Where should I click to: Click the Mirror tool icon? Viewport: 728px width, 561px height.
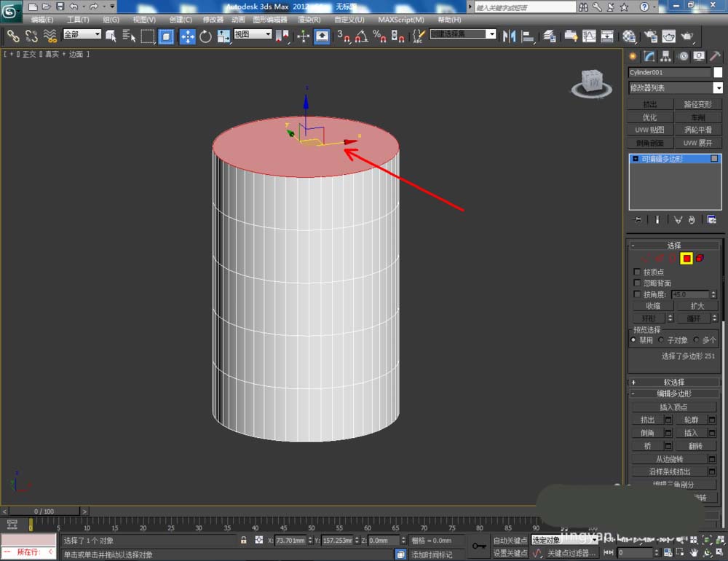[510, 36]
